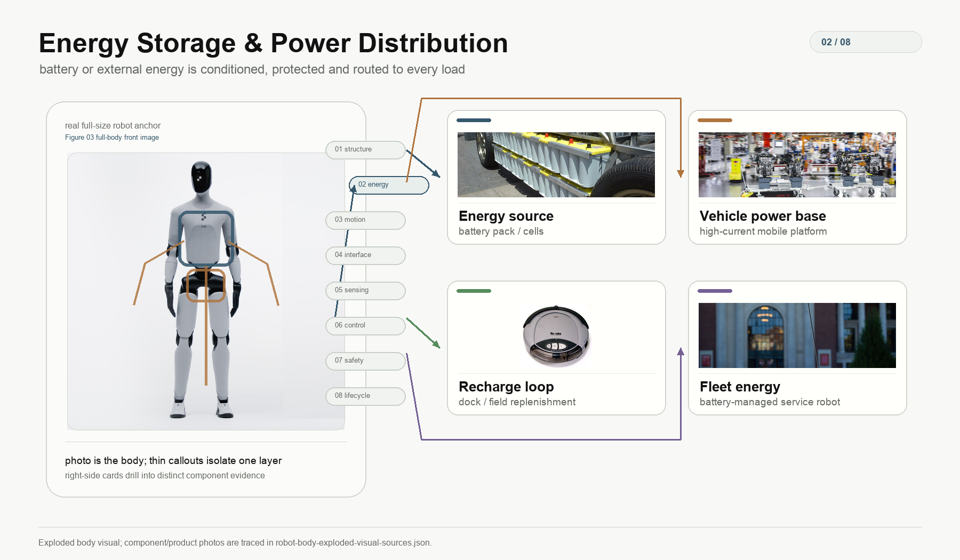Screen dimensions: 960x560
Task: Click the 'real full-size robot anchor' label
Action: [x=113, y=126]
